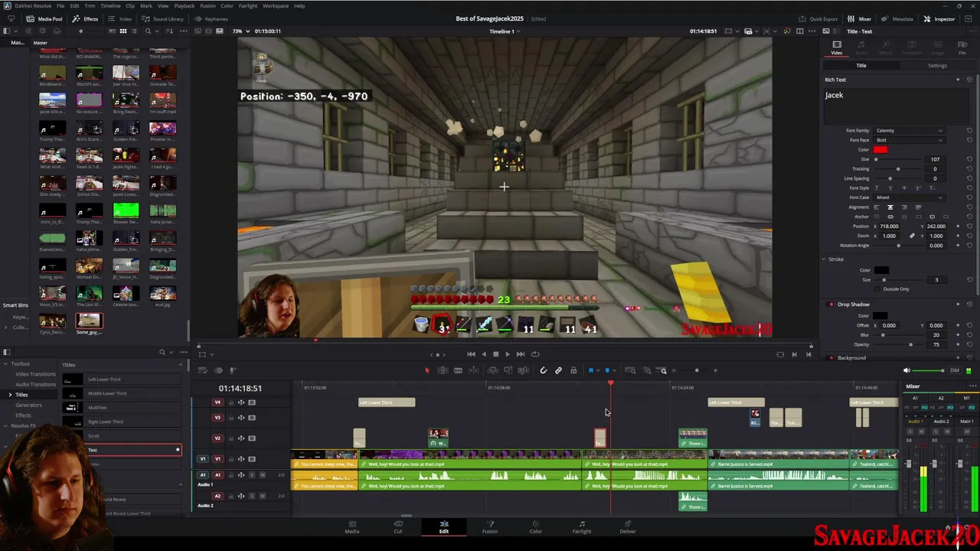The height and width of the screenshot is (551, 980).
Task: Open the Timeline 1 name dropdown
Action: (x=505, y=31)
